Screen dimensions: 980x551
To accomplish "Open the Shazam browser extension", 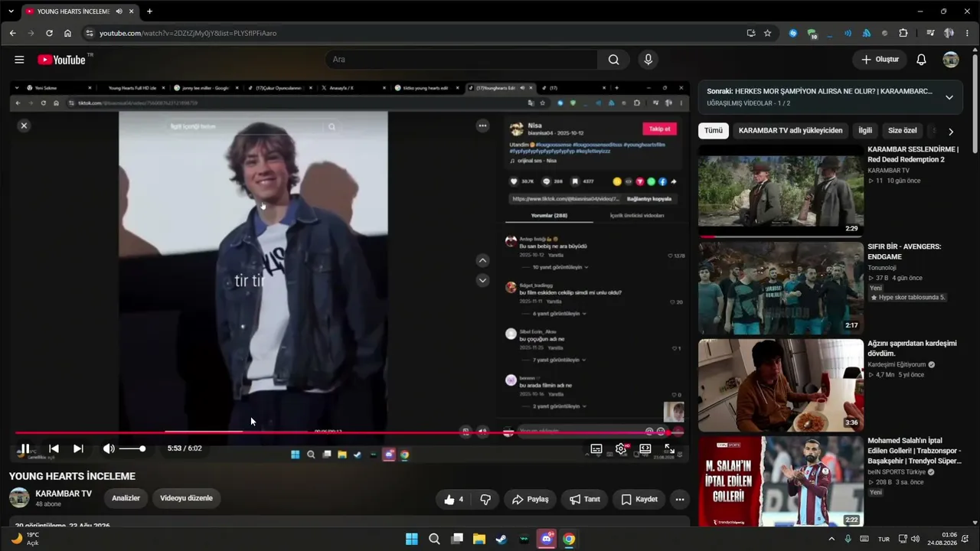I will pyautogui.click(x=793, y=33).
